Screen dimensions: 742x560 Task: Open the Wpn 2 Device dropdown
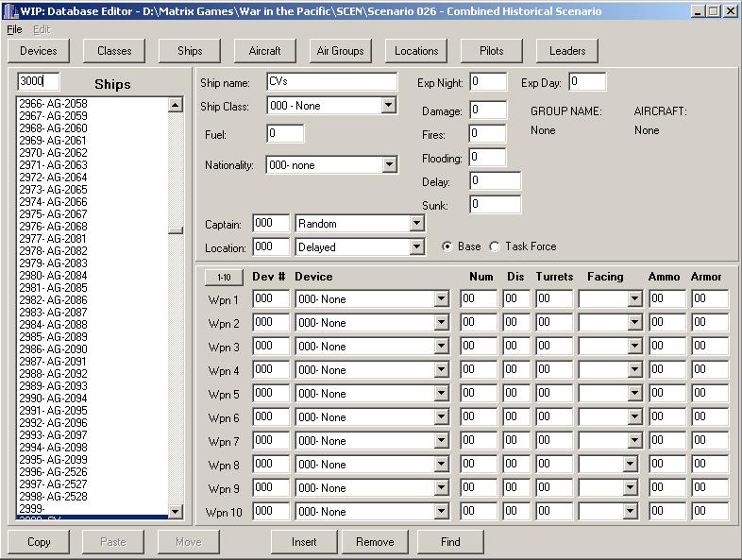(x=441, y=322)
